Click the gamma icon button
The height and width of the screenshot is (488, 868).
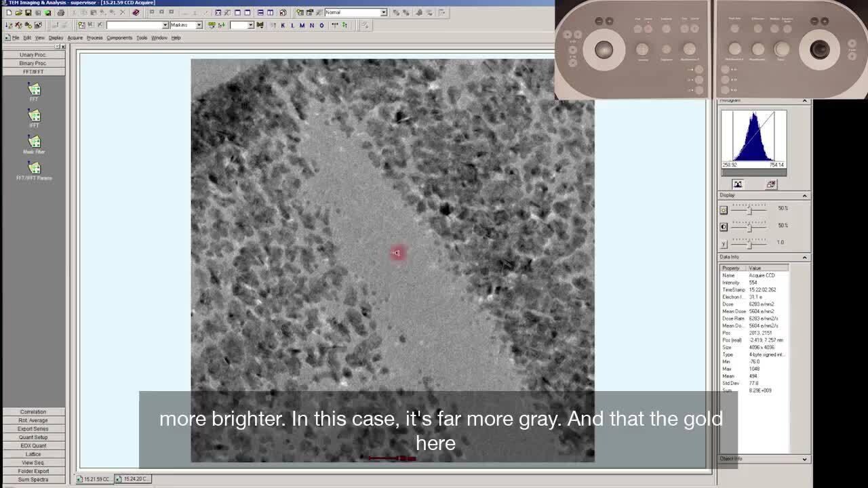coord(724,243)
